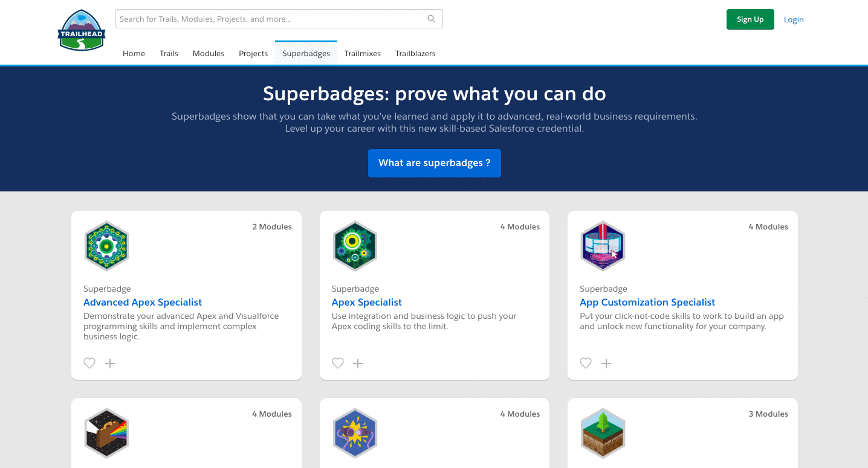Open the Apex Specialist badge icon
The height and width of the screenshot is (468, 868).
coord(355,246)
